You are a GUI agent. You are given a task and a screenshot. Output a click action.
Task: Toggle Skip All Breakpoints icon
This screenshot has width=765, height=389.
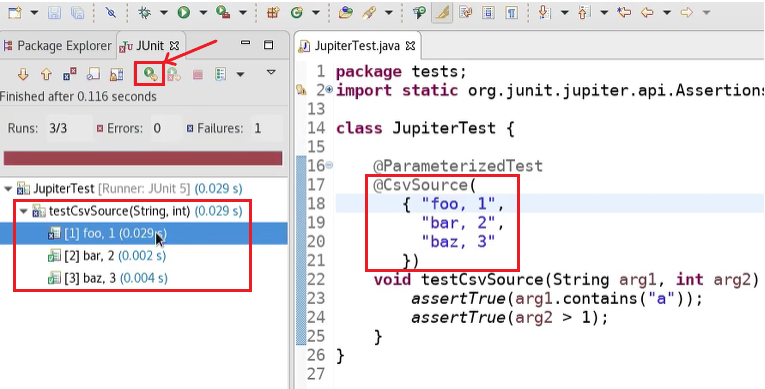pyautogui.click(x=111, y=13)
